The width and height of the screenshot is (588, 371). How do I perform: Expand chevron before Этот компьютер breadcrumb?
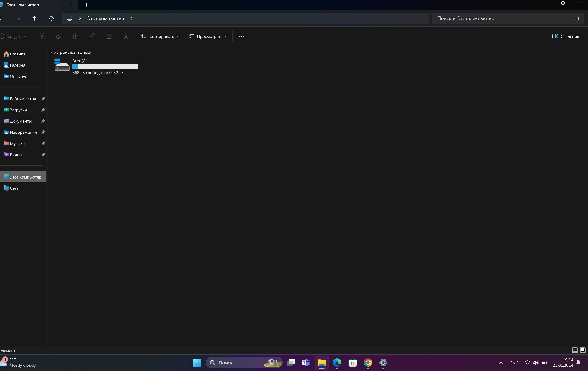(80, 18)
